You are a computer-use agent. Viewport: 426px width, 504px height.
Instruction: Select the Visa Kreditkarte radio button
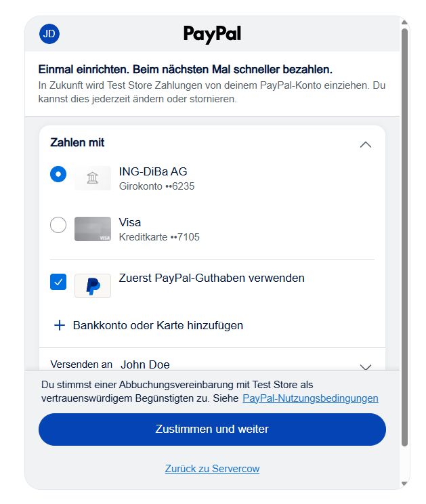pos(58,225)
